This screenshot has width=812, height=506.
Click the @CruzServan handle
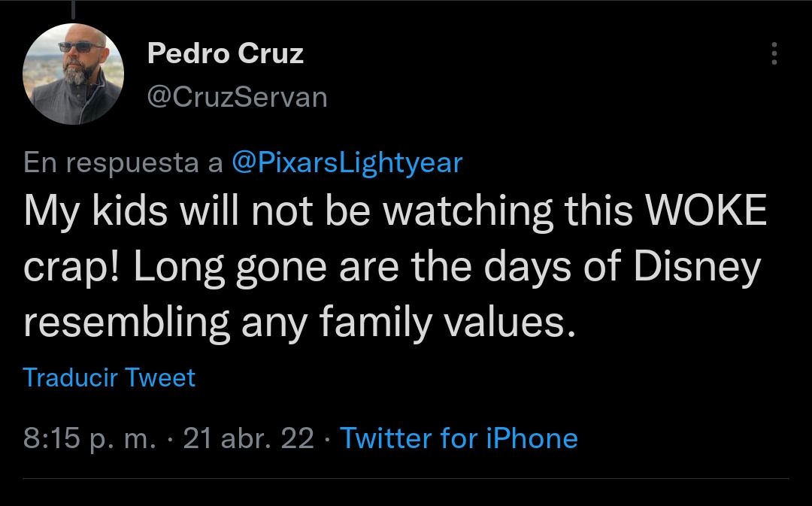(x=238, y=97)
